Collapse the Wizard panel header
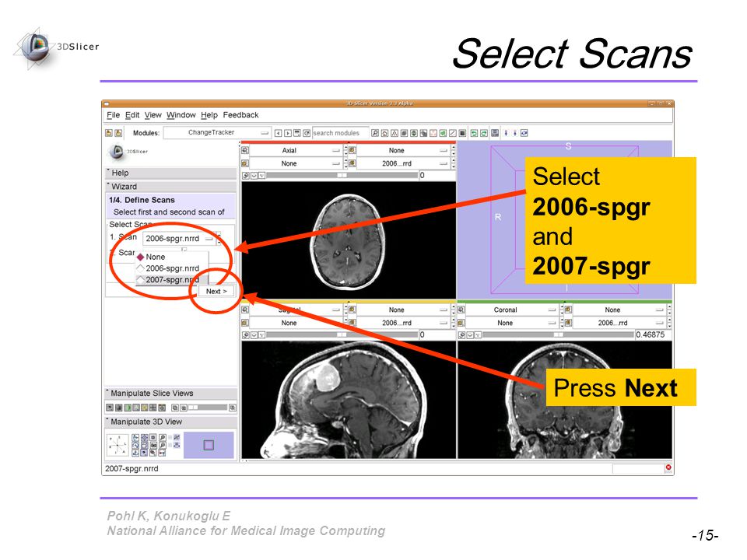 point(170,187)
